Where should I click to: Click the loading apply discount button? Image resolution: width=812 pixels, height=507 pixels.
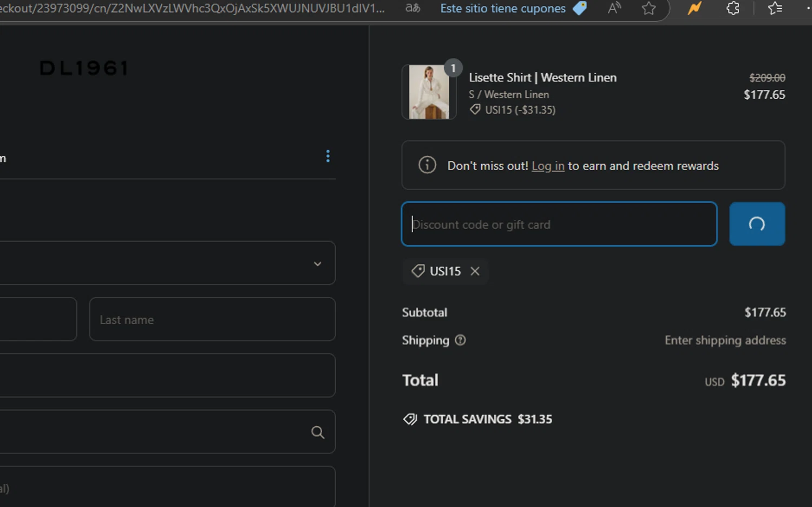[757, 224]
